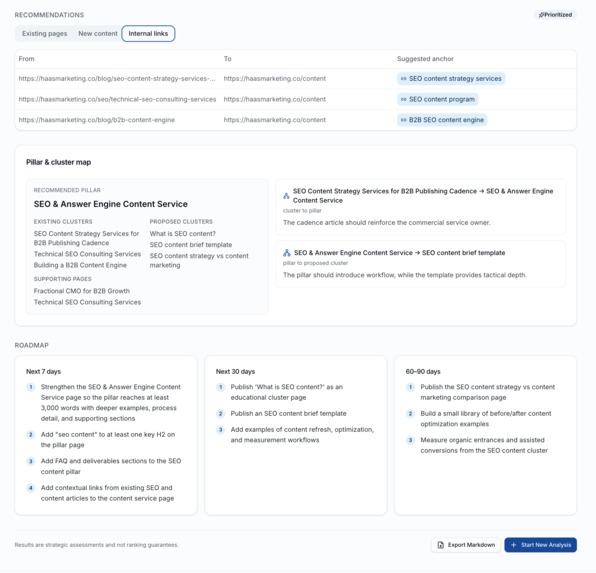596x573 pixels.
Task: Click the To column header
Action: coord(227,59)
